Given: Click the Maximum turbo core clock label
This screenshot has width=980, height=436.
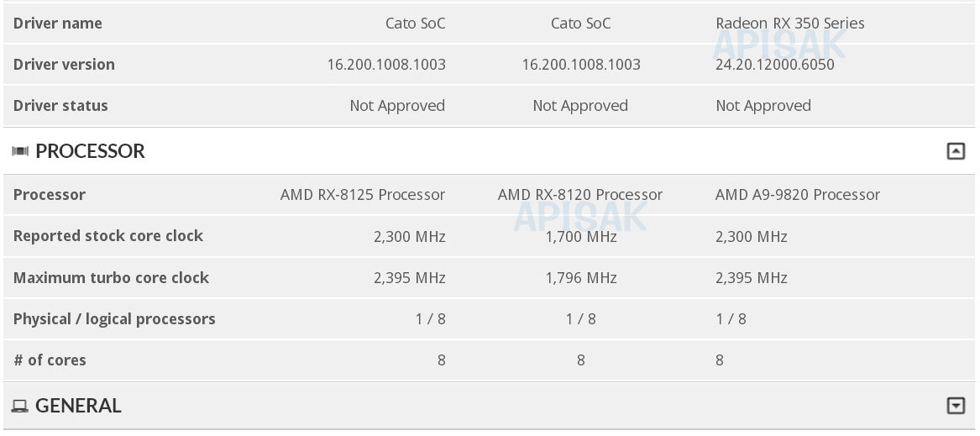Looking at the screenshot, I should click(111, 278).
